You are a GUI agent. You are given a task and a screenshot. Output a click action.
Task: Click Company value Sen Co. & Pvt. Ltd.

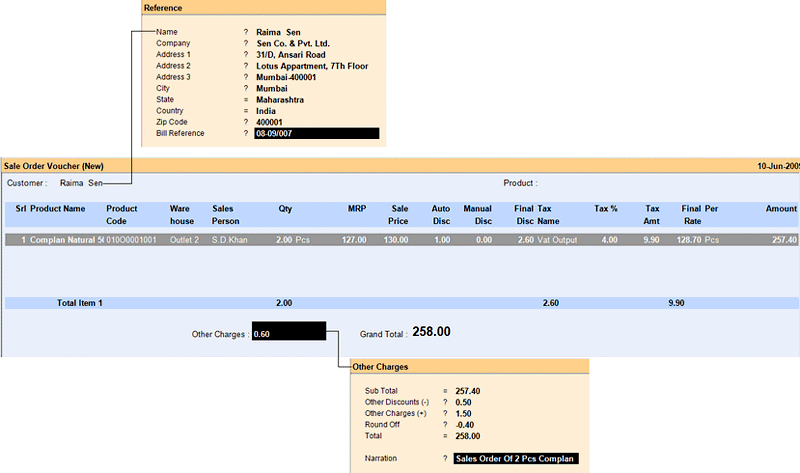[x=293, y=44]
